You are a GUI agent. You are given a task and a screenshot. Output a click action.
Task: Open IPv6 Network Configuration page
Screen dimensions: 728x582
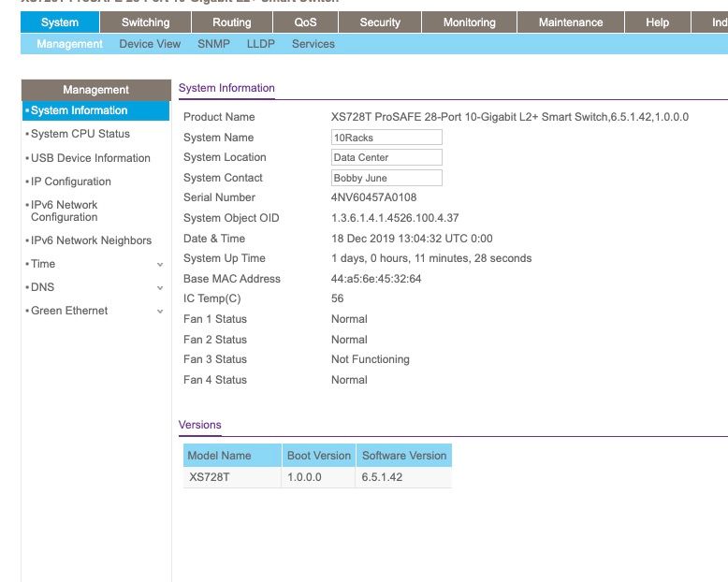pos(64,211)
